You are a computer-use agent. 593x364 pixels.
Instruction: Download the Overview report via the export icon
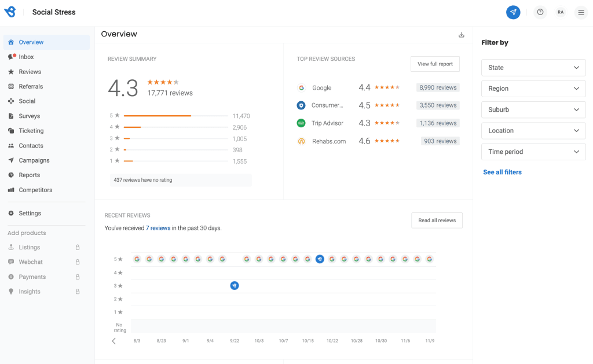(x=461, y=34)
